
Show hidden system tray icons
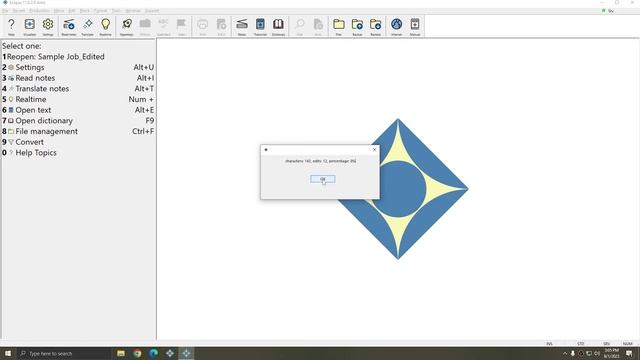click(565, 353)
